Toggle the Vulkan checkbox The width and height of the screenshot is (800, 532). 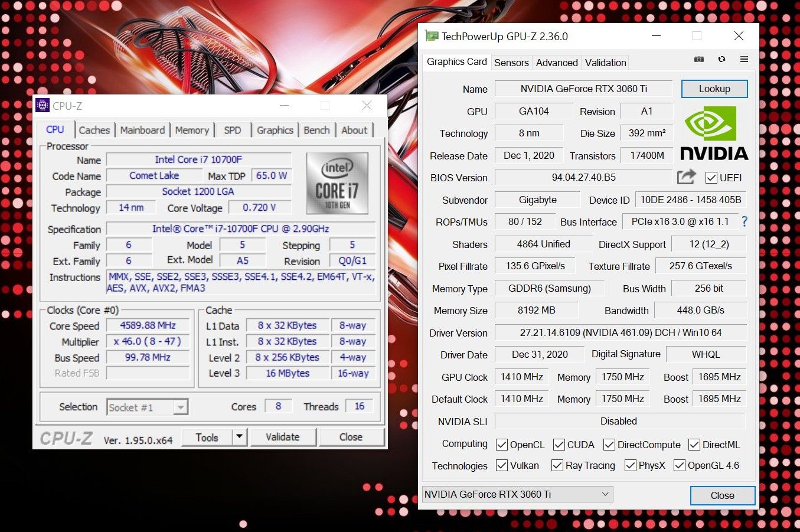(x=502, y=465)
